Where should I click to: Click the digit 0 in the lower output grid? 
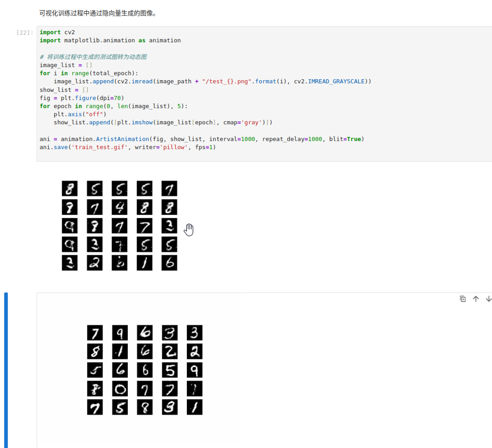[x=120, y=389]
